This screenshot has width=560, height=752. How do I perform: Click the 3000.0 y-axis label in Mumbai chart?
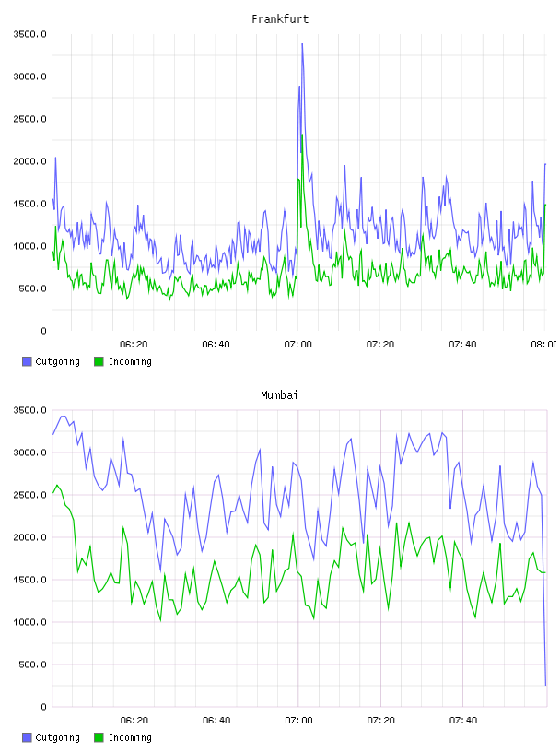29,452
